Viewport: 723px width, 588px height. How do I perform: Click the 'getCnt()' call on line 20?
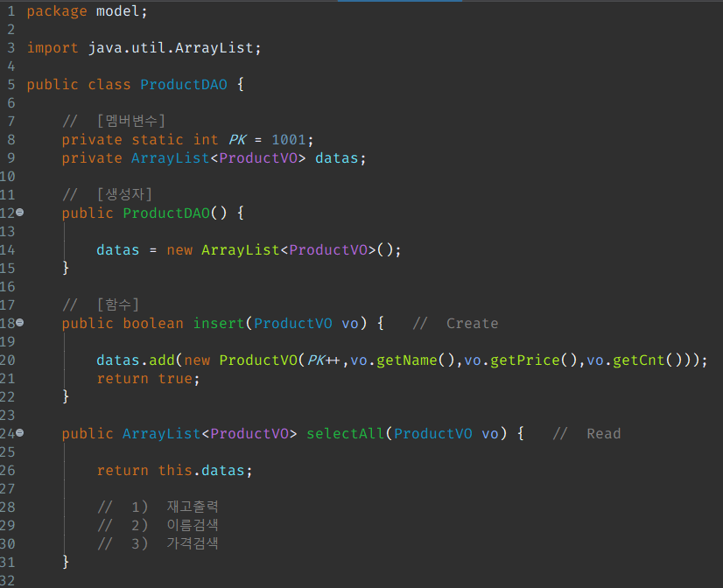(x=648, y=360)
